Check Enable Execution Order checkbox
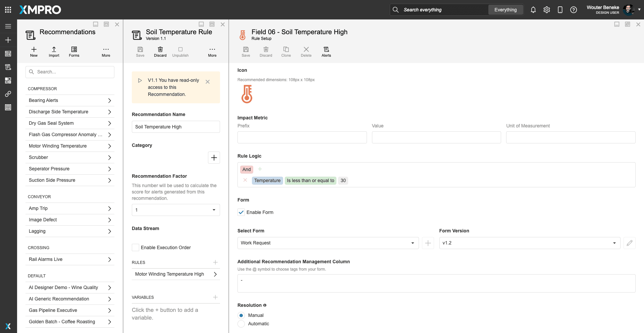644x333 pixels. click(136, 247)
